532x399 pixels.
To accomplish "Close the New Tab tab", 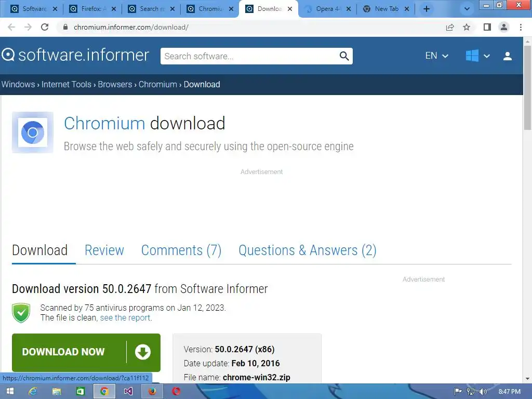I will [x=407, y=9].
